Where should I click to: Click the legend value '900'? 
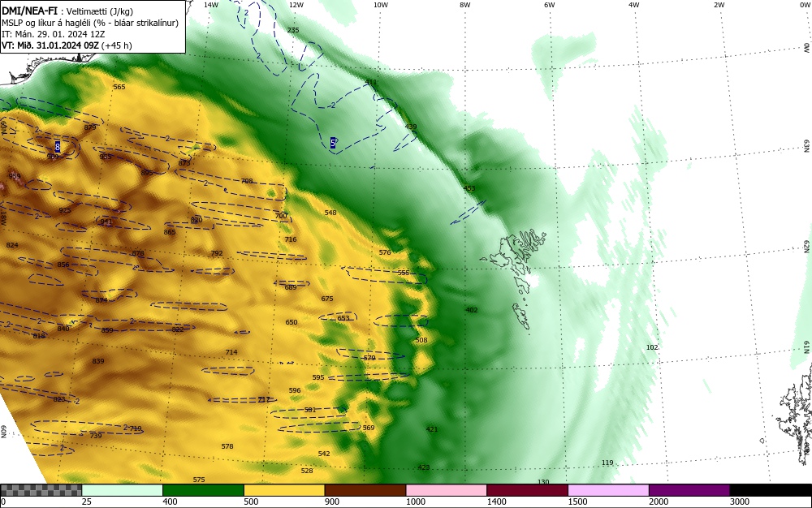click(x=332, y=502)
